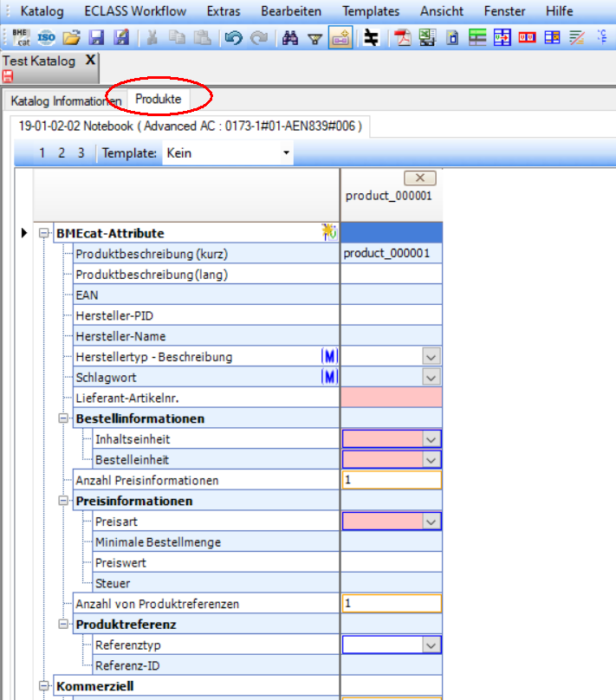Click the PDF export icon
The image size is (616, 700).
[402, 37]
